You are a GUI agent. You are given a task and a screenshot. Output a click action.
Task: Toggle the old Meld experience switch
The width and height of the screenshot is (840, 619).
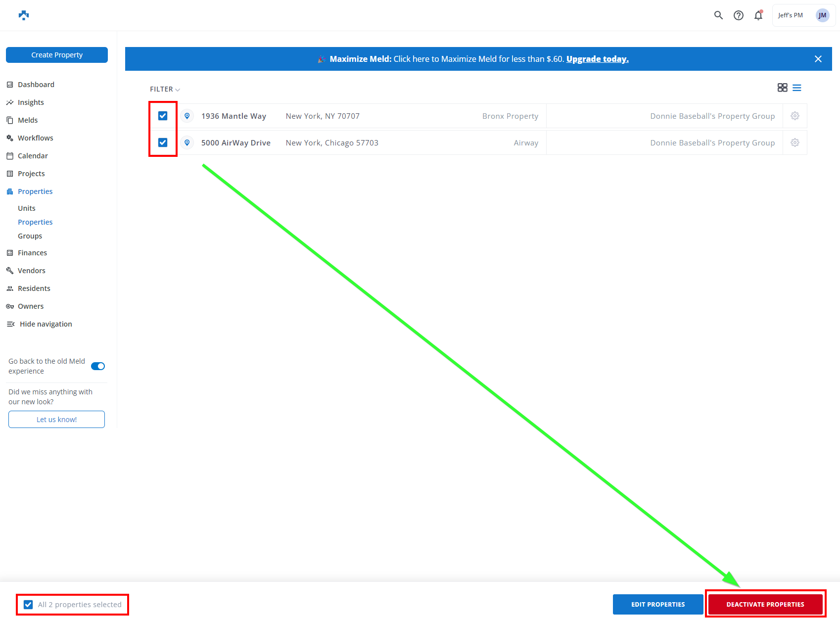(98, 366)
